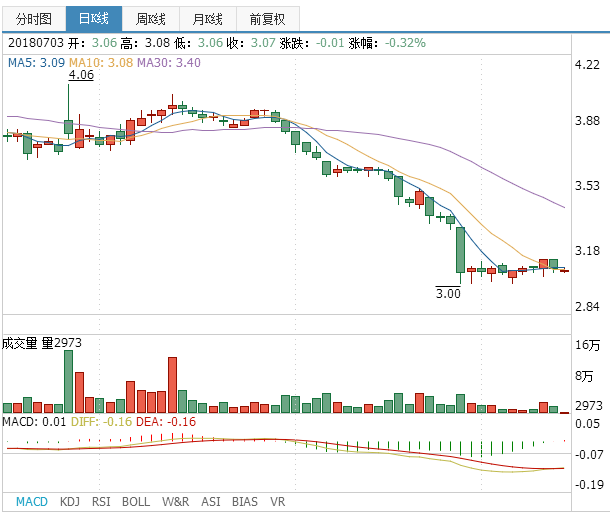
Task: Click the MA10: 3.08 legend label
Action: 101,63
